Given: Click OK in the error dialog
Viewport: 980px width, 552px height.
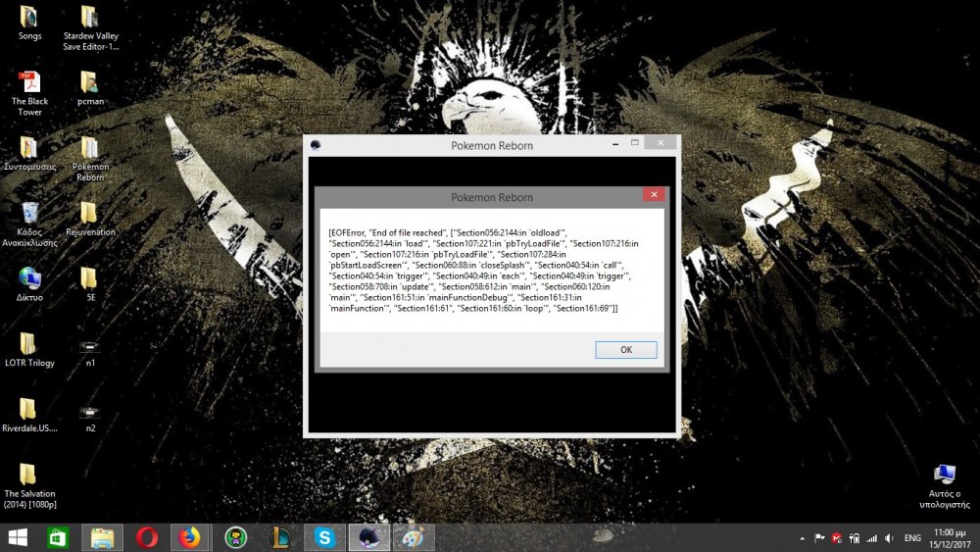Looking at the screenshot, I should [625, 350].
